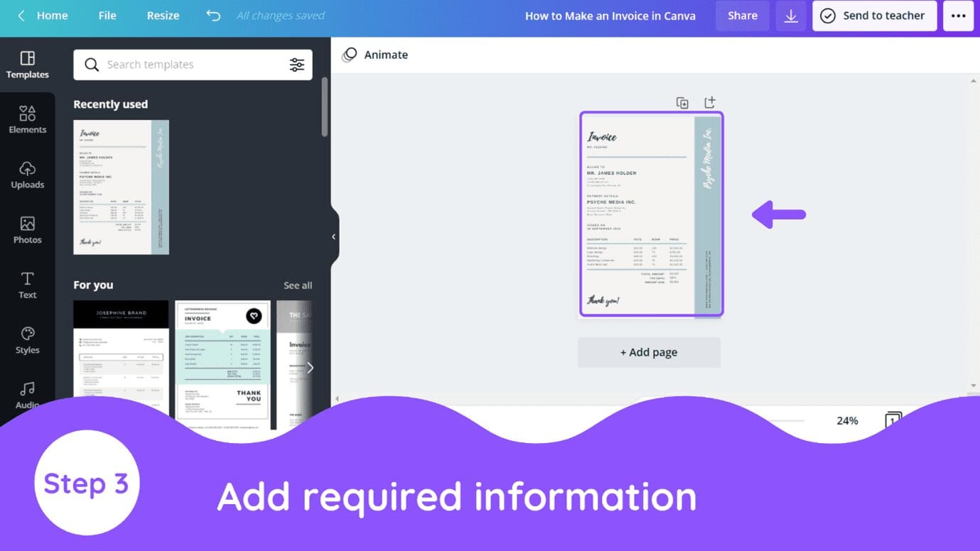Duplicate the page with the copy icon
The height and width of the screenshot is (551, 980).
click(x=682, y=103)
